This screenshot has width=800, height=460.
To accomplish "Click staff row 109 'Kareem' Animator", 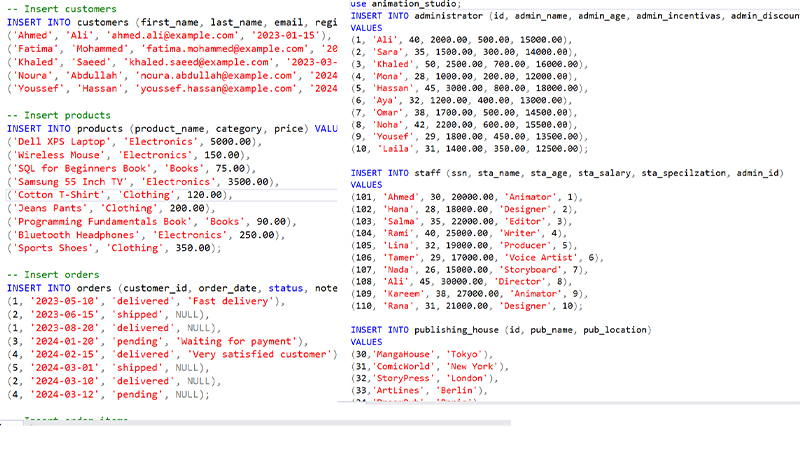I will tap(469, 294).
